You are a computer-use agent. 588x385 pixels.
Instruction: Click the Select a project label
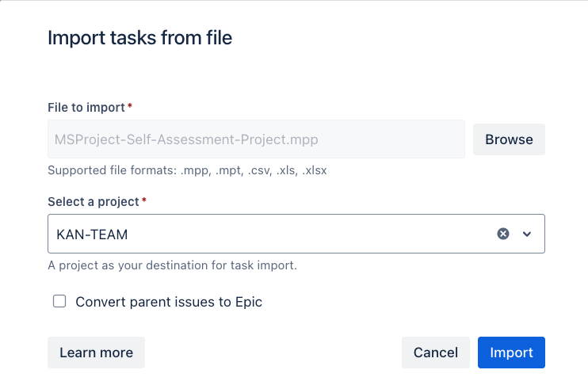coord(94,202)
